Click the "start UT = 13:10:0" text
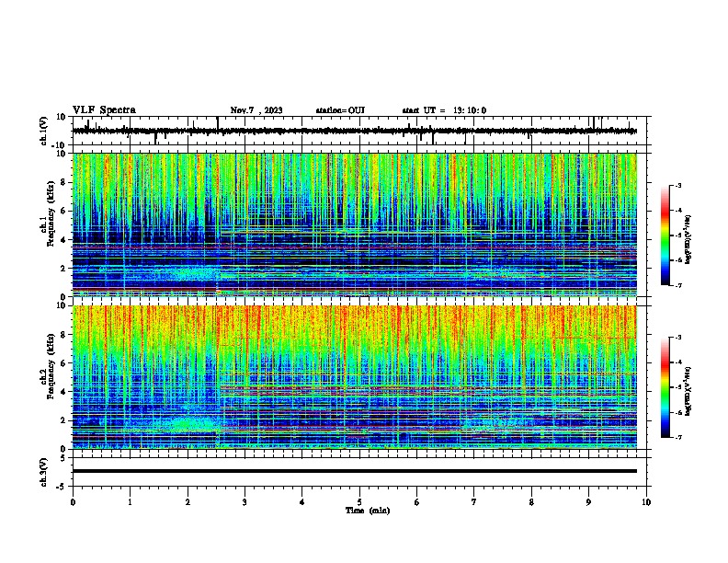Image resolution: width=728 pixels, height=563 pixels. tap(444, 110)
